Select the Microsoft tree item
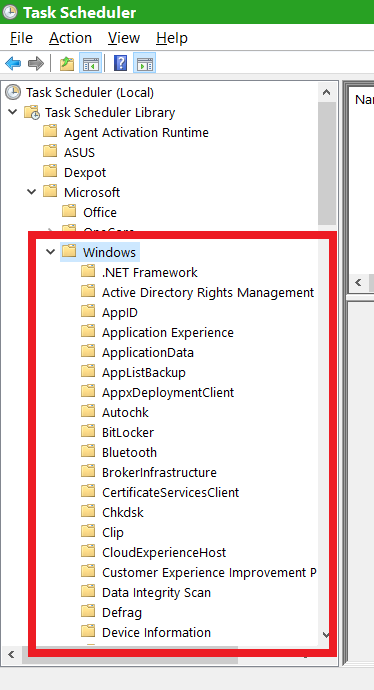This screenshot has width=374, height=690. coord(92,192)
